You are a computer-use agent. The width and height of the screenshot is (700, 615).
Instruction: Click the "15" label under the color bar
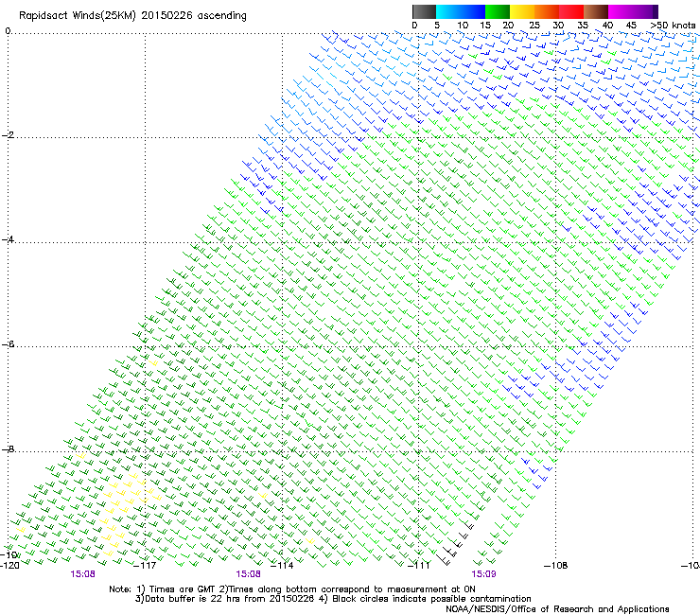485,26
